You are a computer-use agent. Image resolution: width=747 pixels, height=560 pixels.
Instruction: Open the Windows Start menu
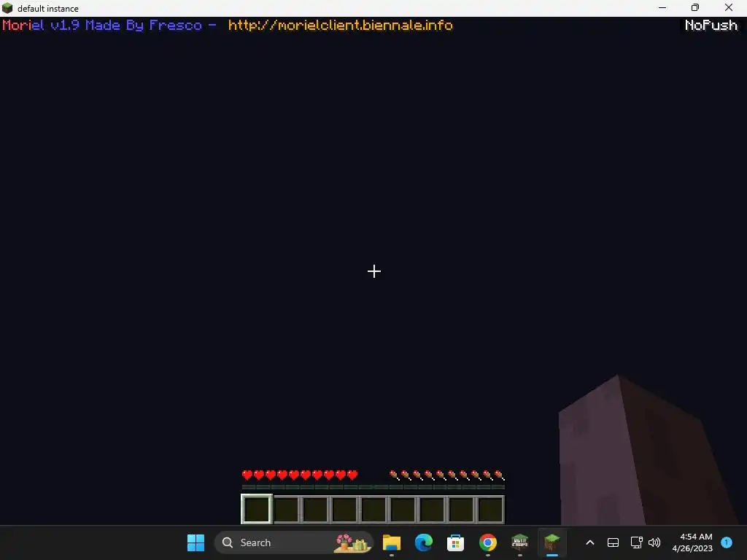[196, 542]
